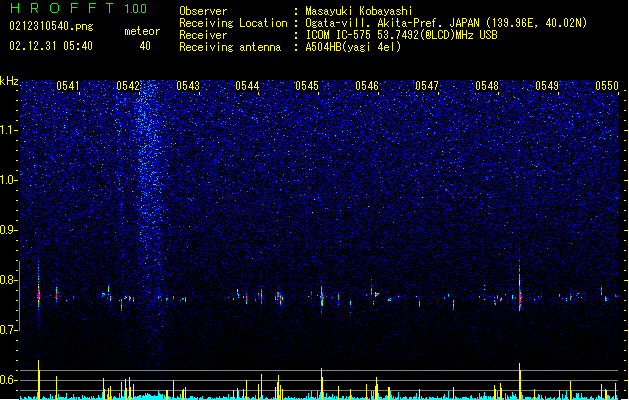
Task: Click the 0548 time marker
Action: (x=487, y=86)
